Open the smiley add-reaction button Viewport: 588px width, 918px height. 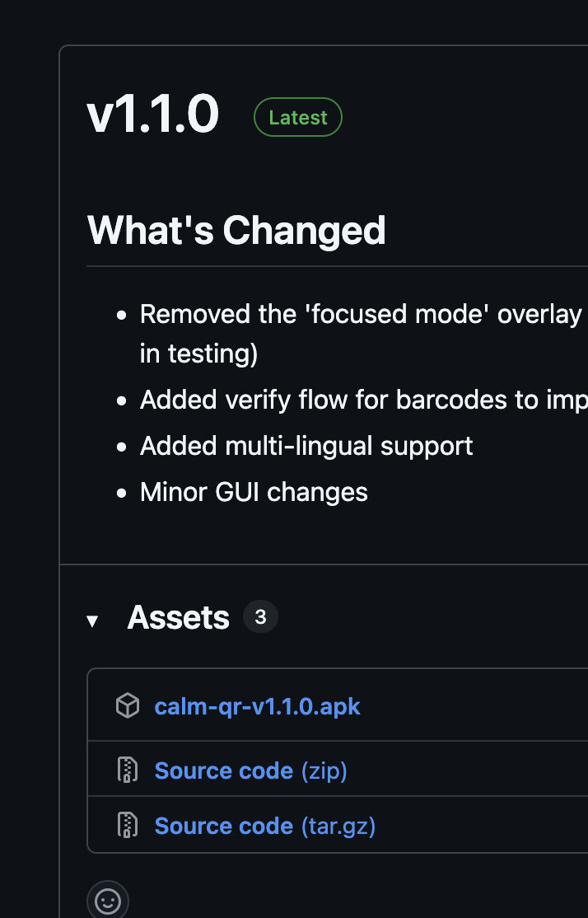(x=108, y=901)
